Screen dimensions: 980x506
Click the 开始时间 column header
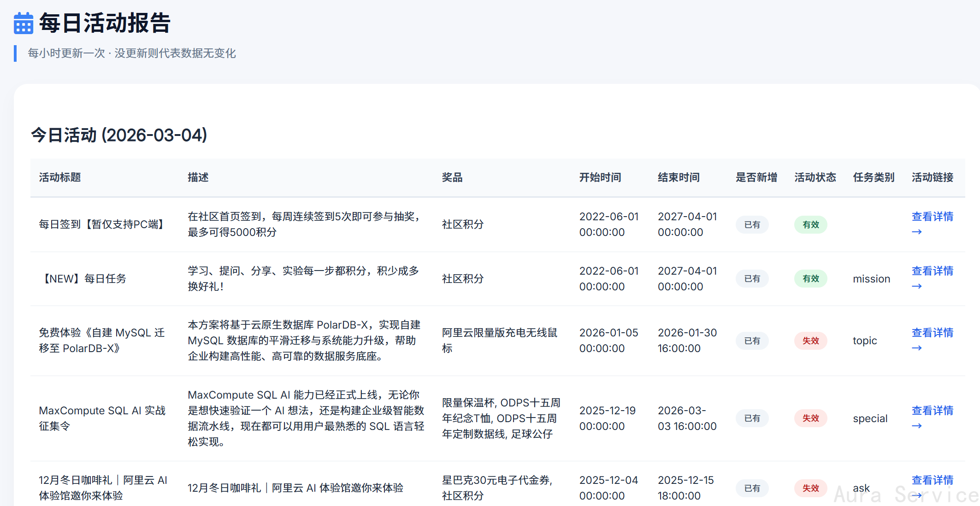pyautogui.click(x=600, y=177)
